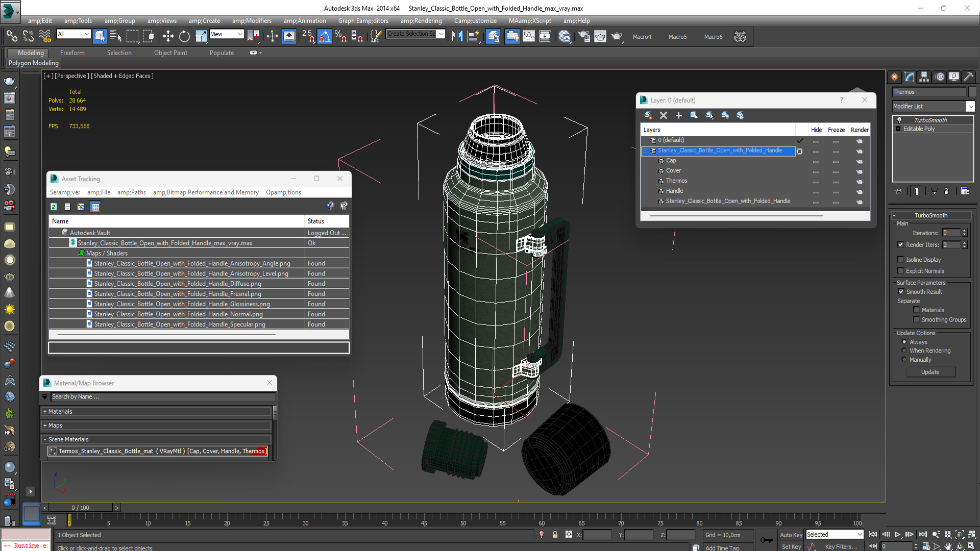Click the Select Object tool
The image size is (980, 551).
coord(100,36)
